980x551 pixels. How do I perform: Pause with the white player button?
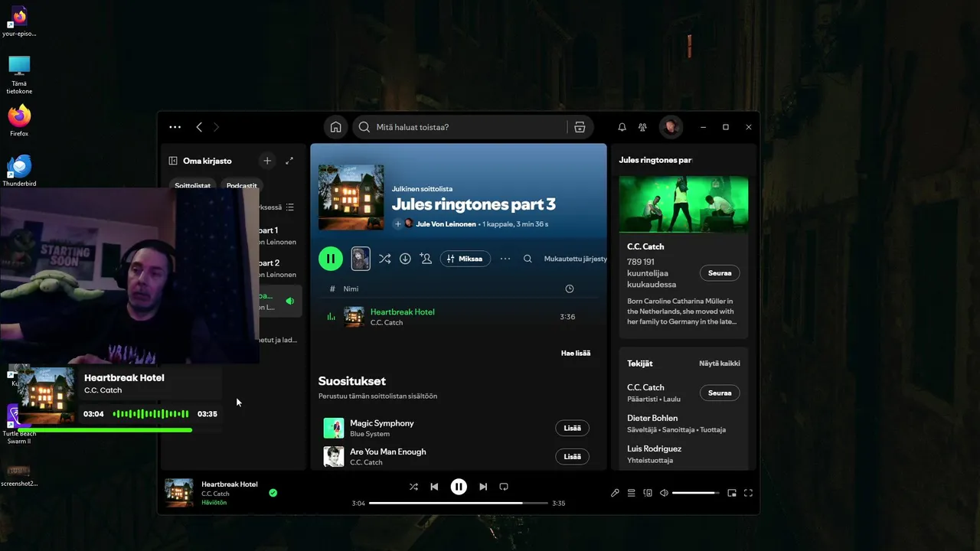tap(459, 487)
